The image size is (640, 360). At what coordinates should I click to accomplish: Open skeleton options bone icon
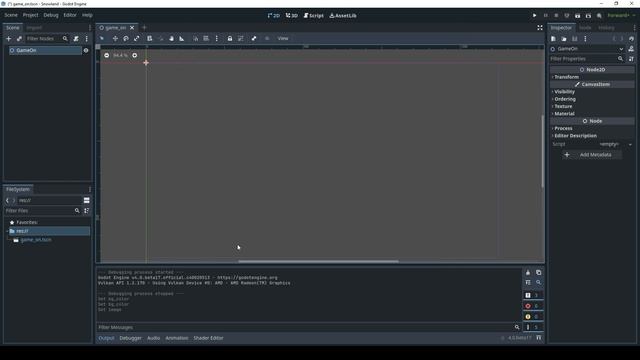click(x=254, y=38)
